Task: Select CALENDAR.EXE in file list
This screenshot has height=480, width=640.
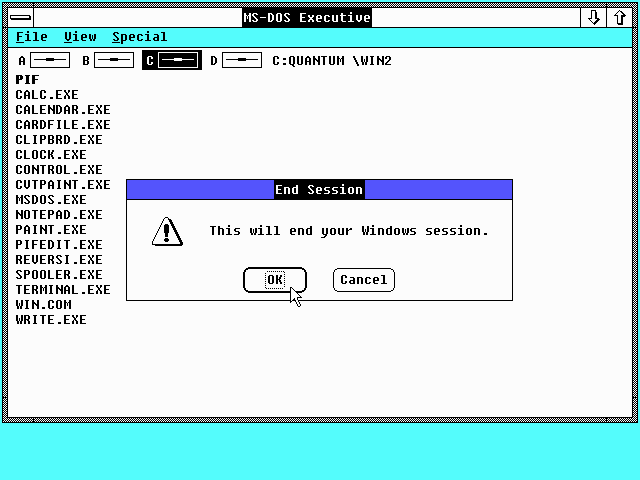Action: (62, 110)
